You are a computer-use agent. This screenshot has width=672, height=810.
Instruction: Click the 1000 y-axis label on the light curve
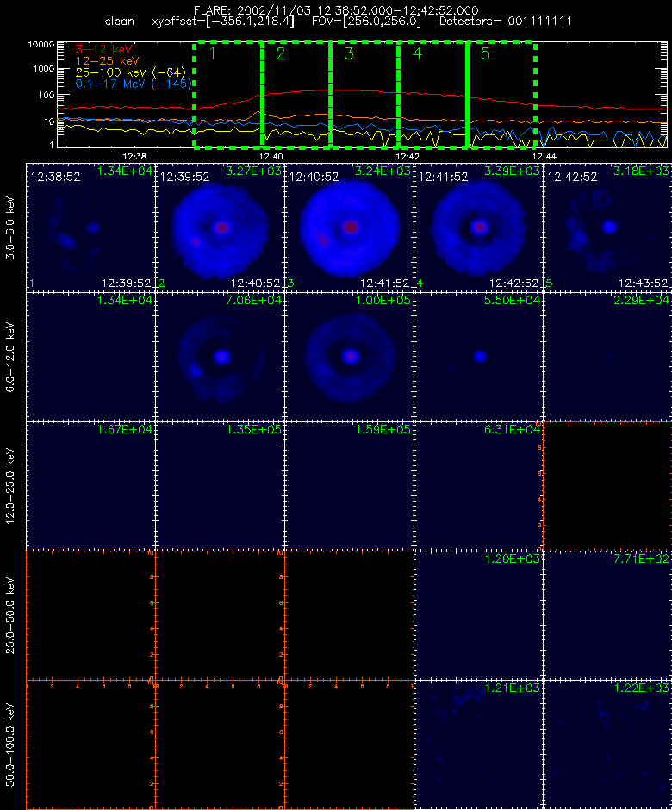[44, 69]
